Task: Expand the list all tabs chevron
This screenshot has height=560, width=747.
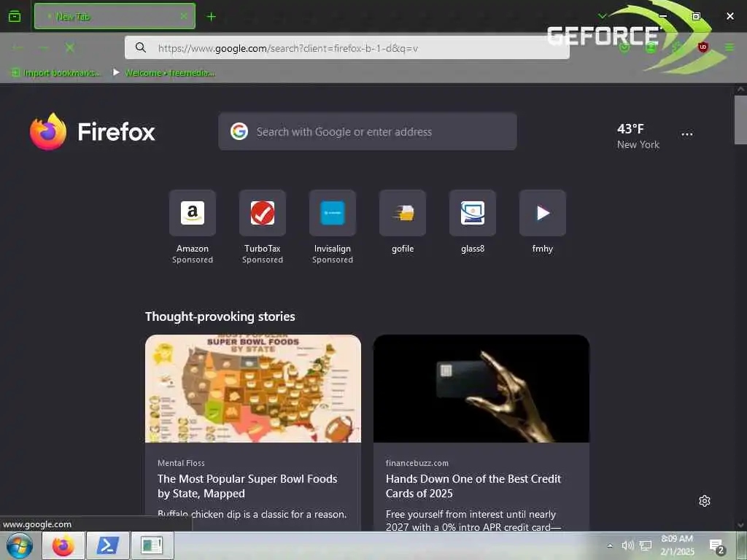Action: [602, 16]
